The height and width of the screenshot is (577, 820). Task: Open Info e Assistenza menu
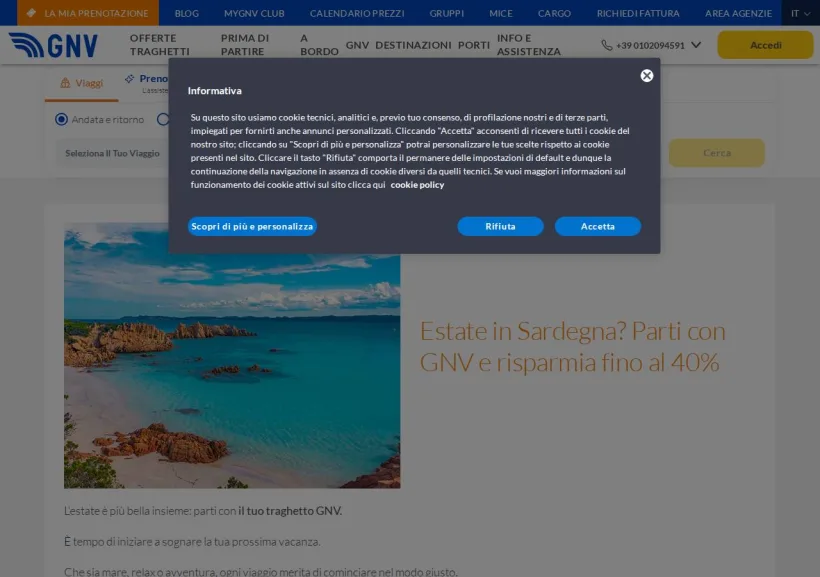click(x=529, y=45)
